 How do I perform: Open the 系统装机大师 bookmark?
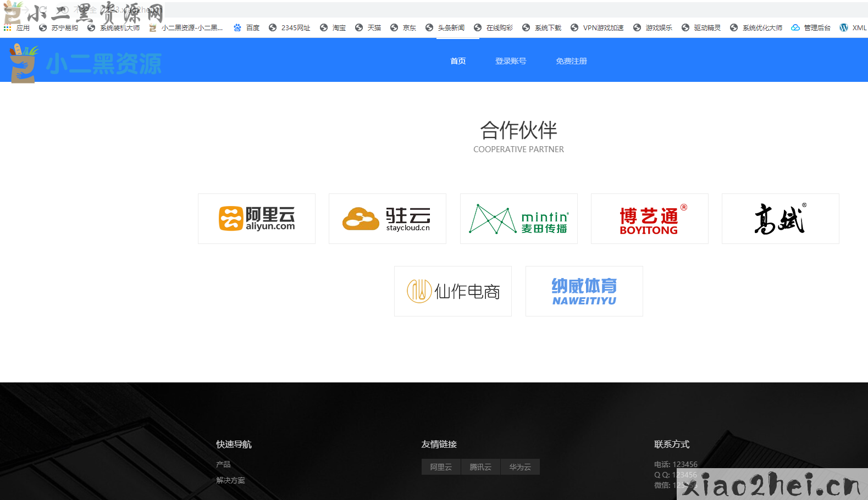[113, 28]
